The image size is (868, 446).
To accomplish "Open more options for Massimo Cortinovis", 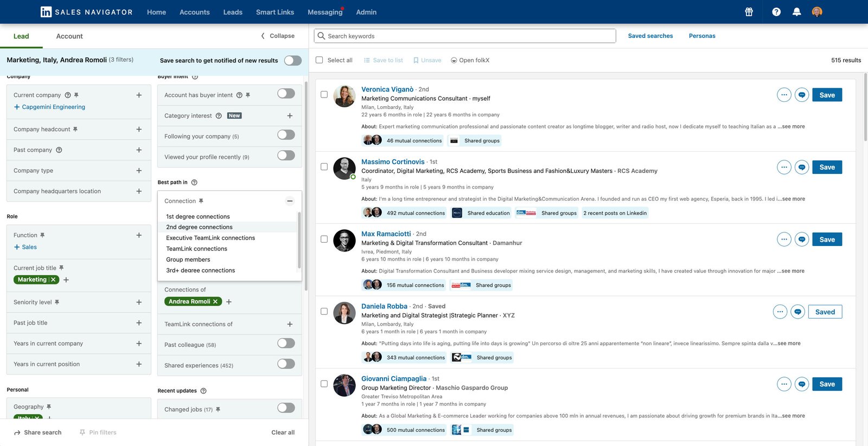I will click(784, 167).
